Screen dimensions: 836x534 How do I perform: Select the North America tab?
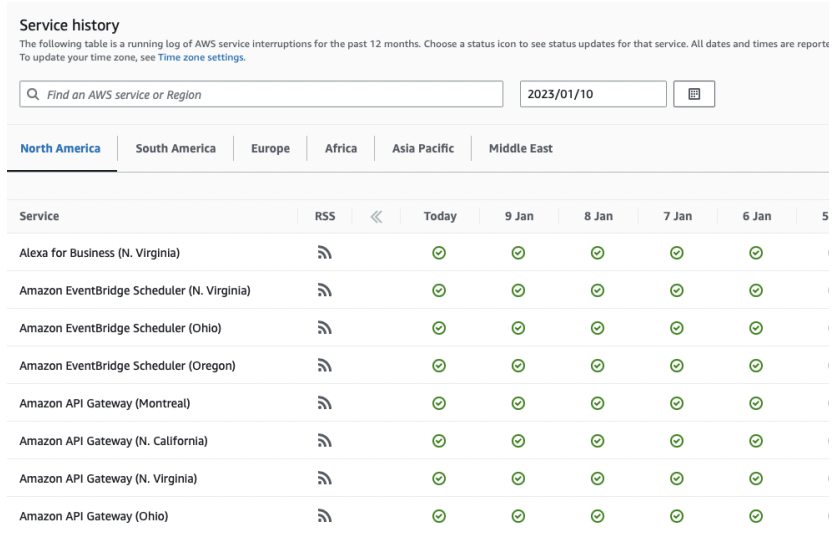60,148
